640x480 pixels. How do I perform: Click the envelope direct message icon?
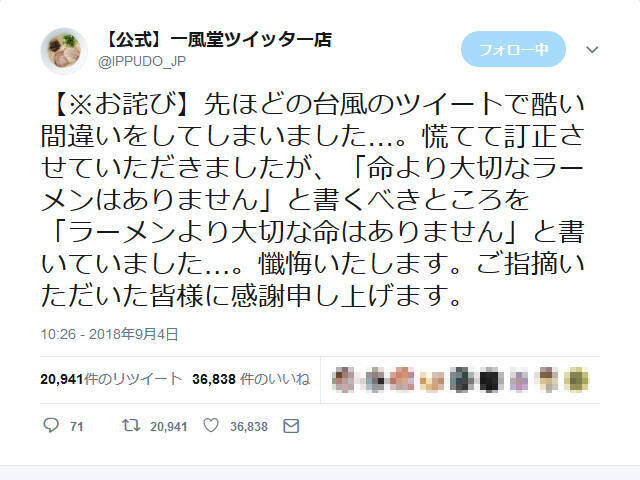coord(291,426)
